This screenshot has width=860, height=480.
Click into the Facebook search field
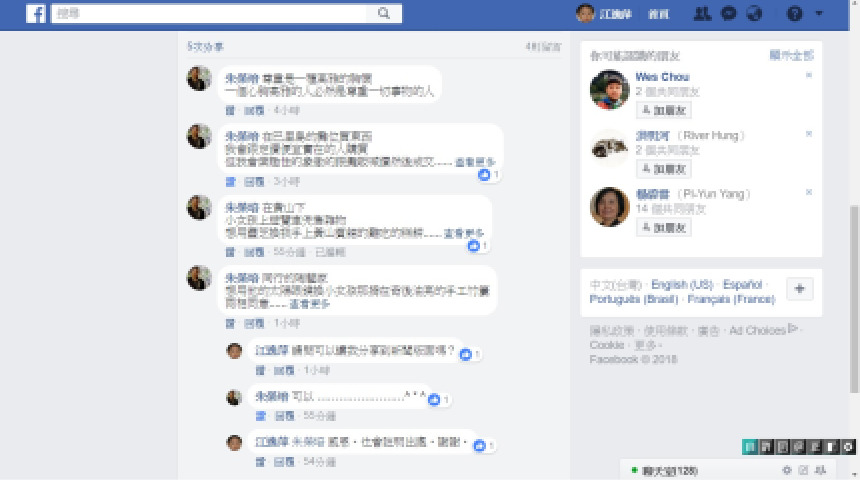click(209, 14)
